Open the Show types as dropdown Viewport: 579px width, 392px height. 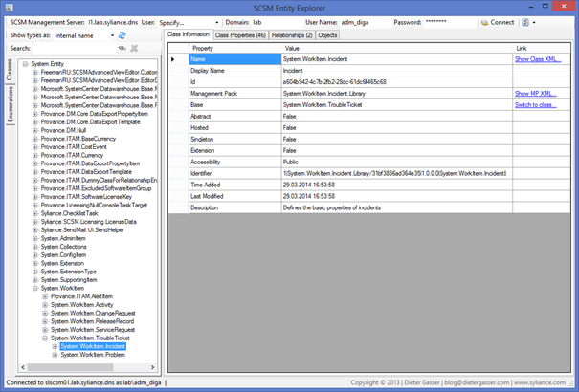(x=84, y=35)
